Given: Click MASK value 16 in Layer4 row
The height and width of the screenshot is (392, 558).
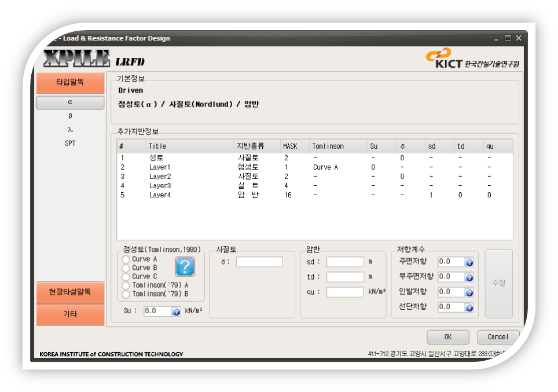Looking at the screenshot, I should pyautogui.click(x=288, y=195).
